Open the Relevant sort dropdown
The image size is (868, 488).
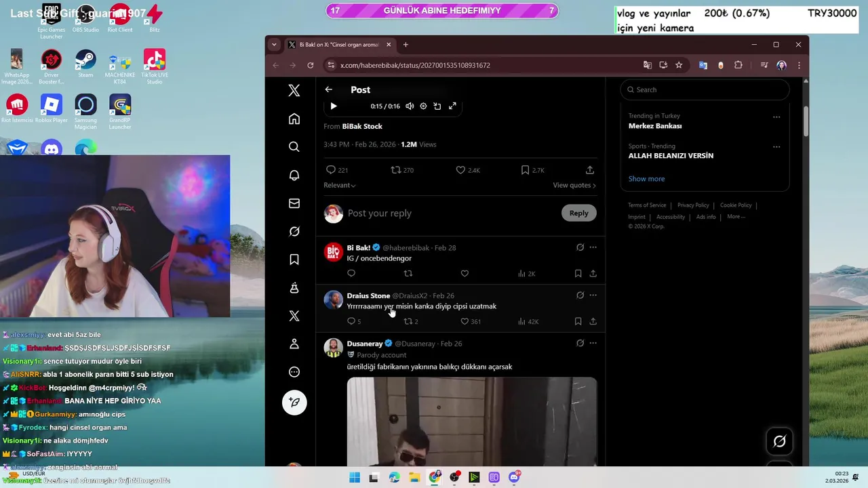click(x=340, y=185)
